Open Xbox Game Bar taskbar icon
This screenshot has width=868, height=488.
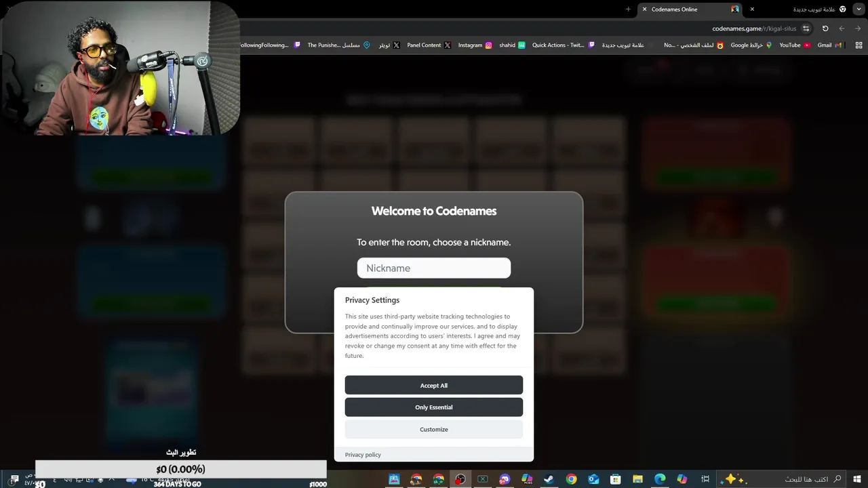click(482, 479)
